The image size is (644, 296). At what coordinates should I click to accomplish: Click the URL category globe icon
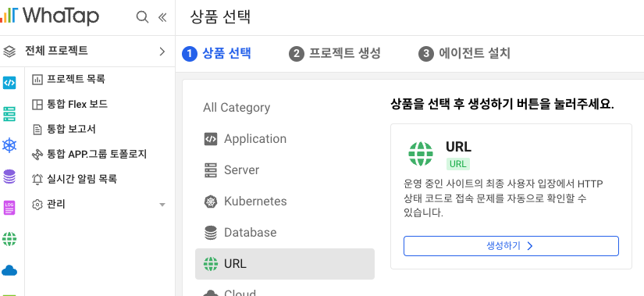(211, 264)
